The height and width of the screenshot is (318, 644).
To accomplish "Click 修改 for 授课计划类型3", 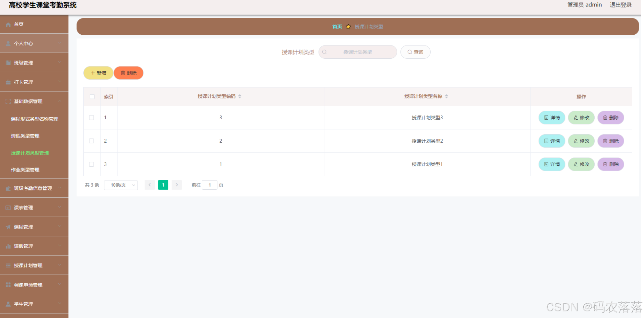I will coord(581,118).
